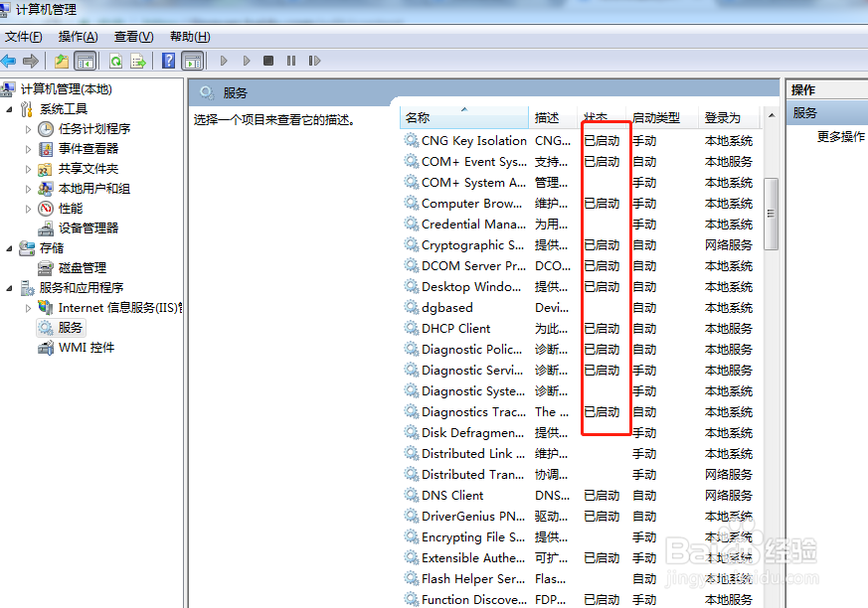This screenshot has width=868, height=608.
Task: Select the DHCP Client service
Action: [581, 329]
